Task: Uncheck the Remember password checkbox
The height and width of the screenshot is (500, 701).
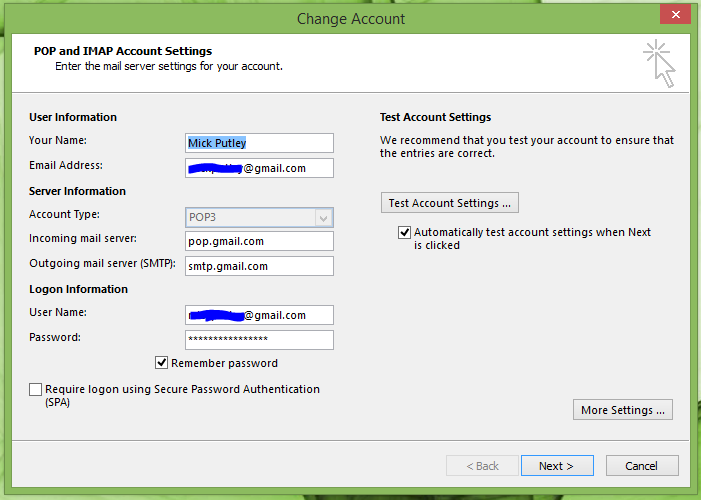Action: pos(161,363)
